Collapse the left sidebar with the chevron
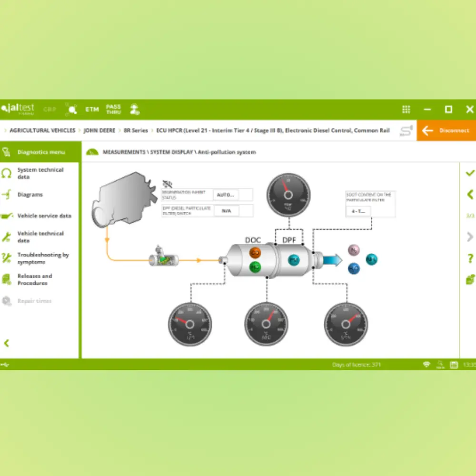 (6, 343)
